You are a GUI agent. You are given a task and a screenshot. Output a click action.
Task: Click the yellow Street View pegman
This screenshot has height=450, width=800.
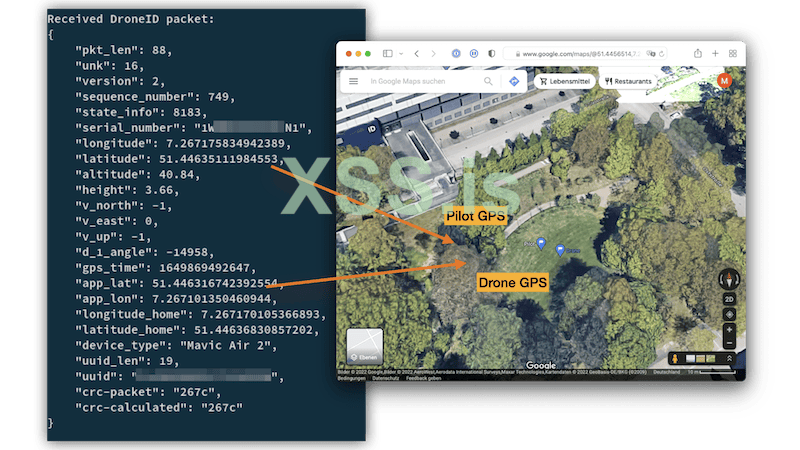[x=675, y=359]
